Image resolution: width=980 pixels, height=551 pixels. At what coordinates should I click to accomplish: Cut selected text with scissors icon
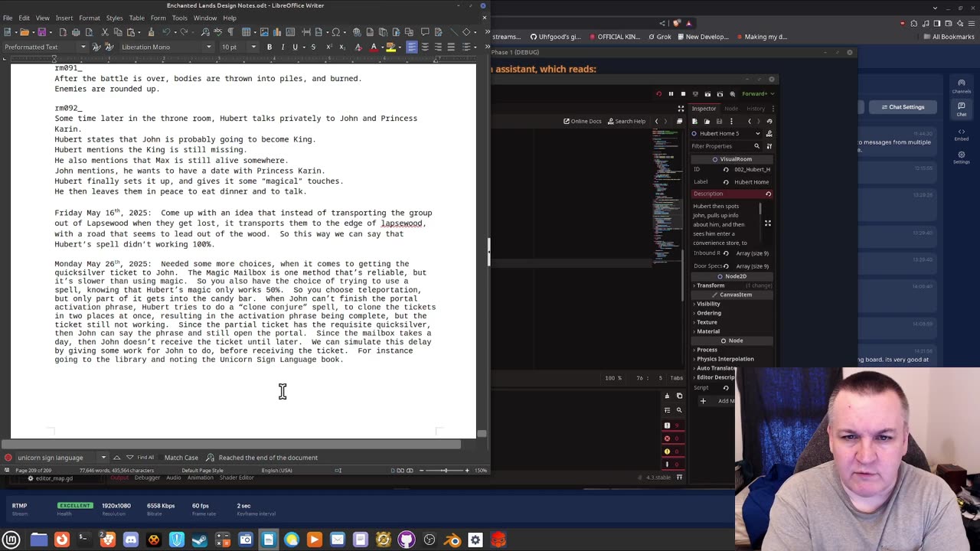106,32
